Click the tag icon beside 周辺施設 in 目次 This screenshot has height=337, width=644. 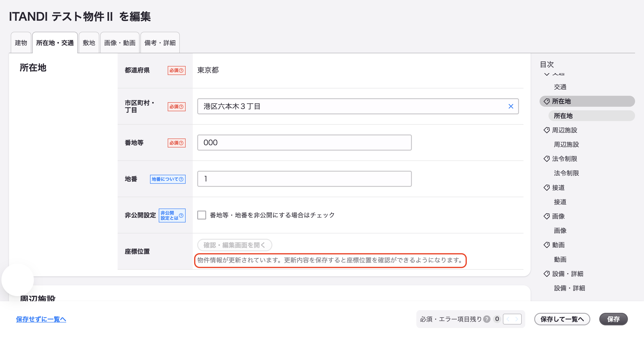pos(547,130)
